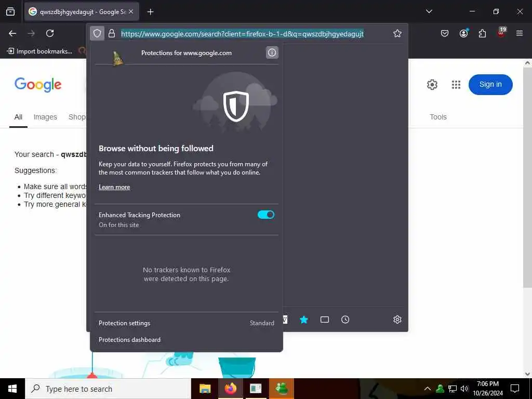Switch to the Images results tab
Viewport: 532px width, 399px height.
click(45, 117)
